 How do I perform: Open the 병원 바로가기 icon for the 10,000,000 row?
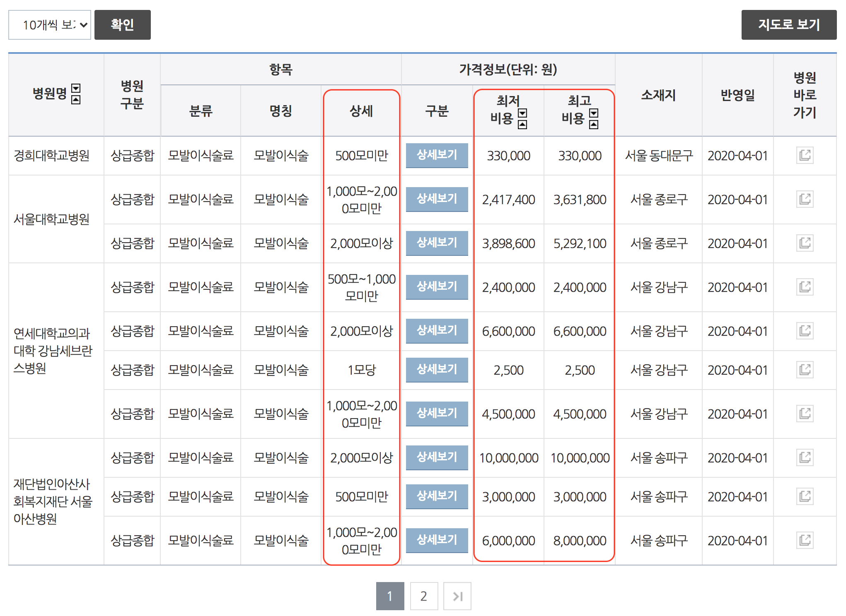click(x=805, y=457)
